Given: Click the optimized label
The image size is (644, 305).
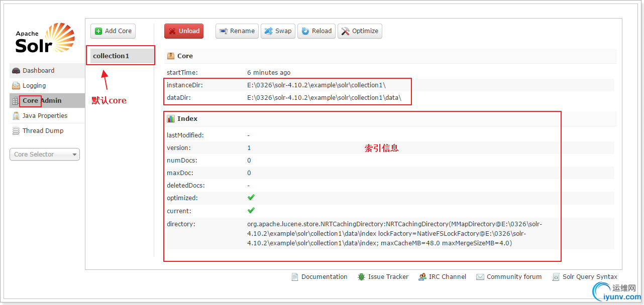Looking at the screenshot, I should 182,198.
